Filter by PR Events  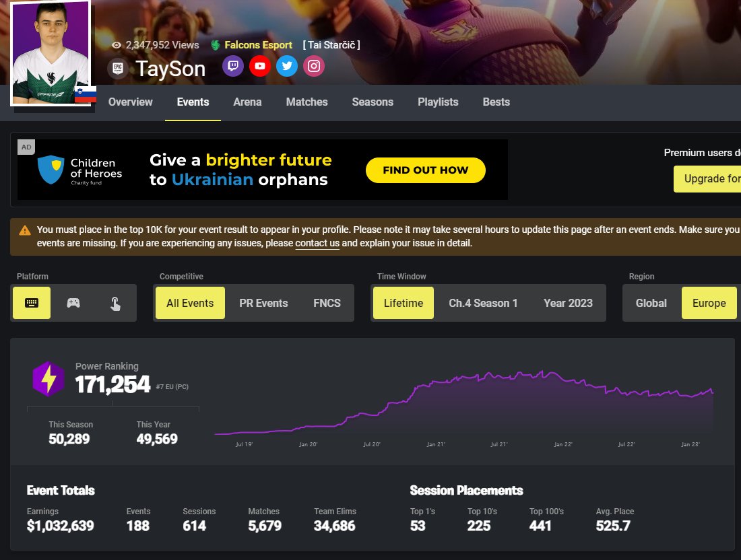[x=263, y=303]
